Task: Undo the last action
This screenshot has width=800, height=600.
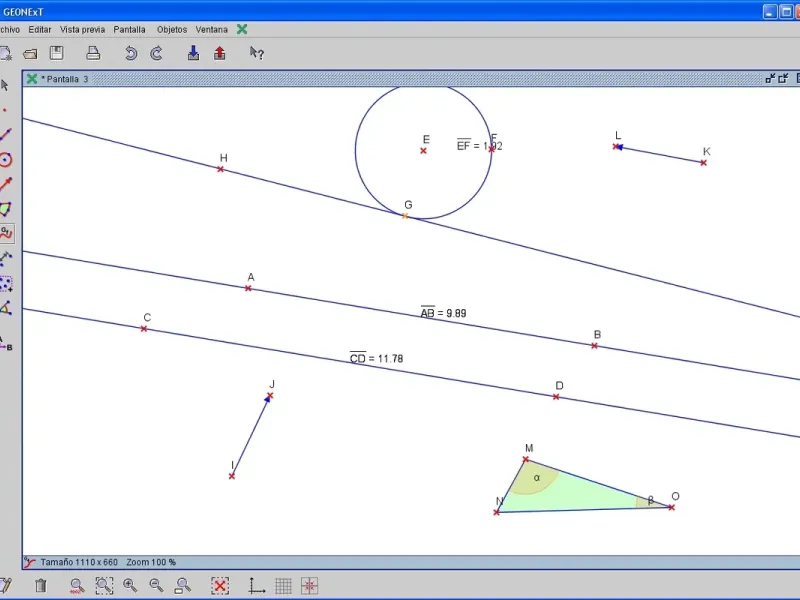Action: pos(131,53)
